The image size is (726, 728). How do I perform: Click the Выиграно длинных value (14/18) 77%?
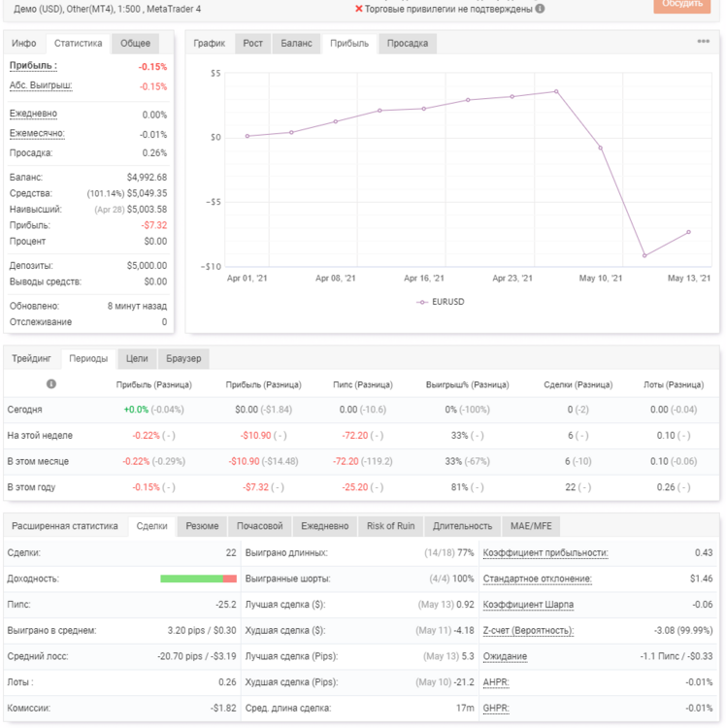[x=448, y=553]
